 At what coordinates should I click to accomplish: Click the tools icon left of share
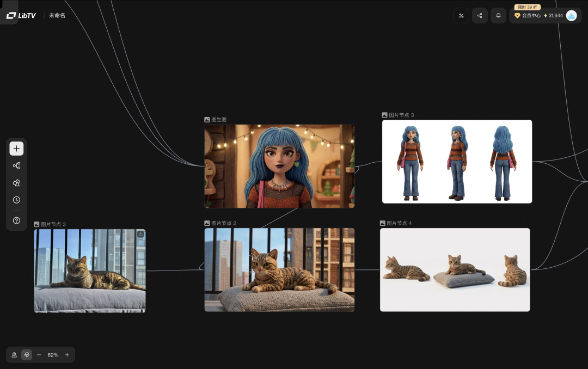click(x=461, y=16)
